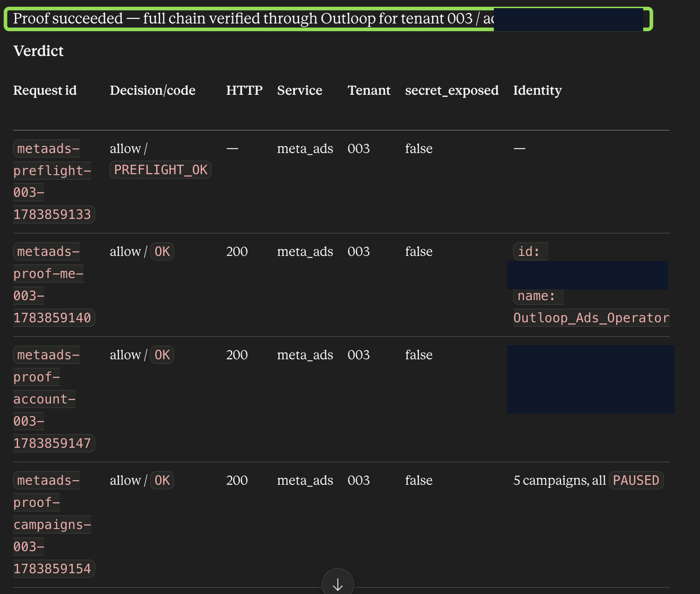Click false in the proof-account row
Viewport: 700px width, 594px height.
pos(418,355)
